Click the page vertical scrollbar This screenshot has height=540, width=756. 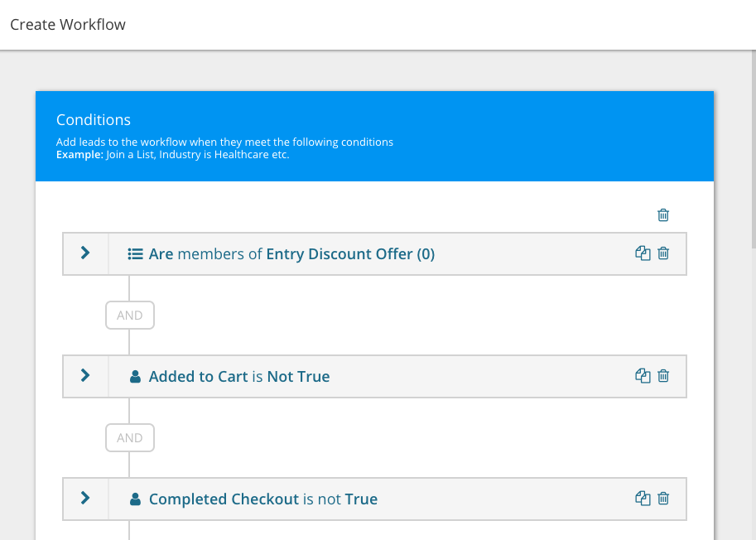(754, 148)
